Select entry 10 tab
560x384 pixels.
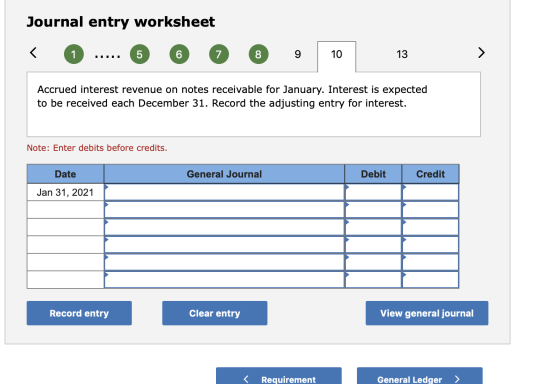pos(336,56)
